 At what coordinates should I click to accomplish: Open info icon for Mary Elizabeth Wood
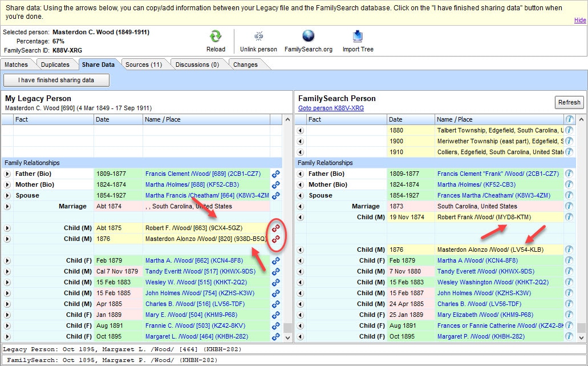(569, 315)
